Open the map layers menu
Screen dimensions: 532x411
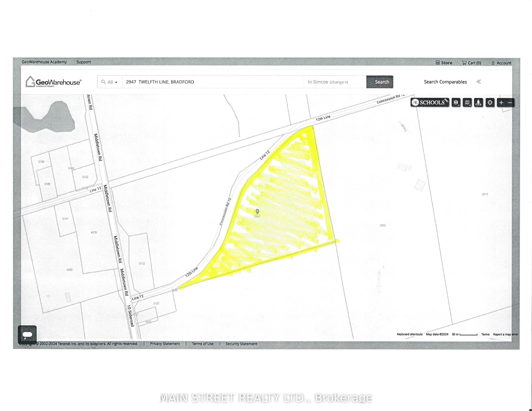456,103
